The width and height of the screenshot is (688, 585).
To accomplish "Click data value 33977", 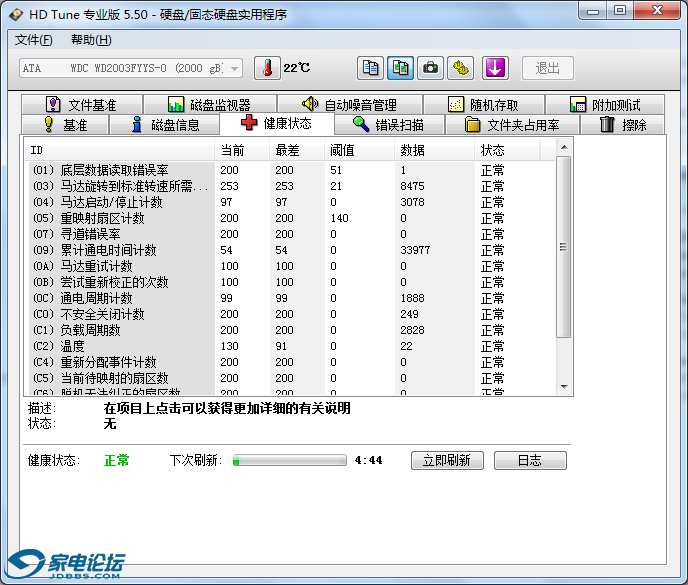I will (x=415, y=250).
